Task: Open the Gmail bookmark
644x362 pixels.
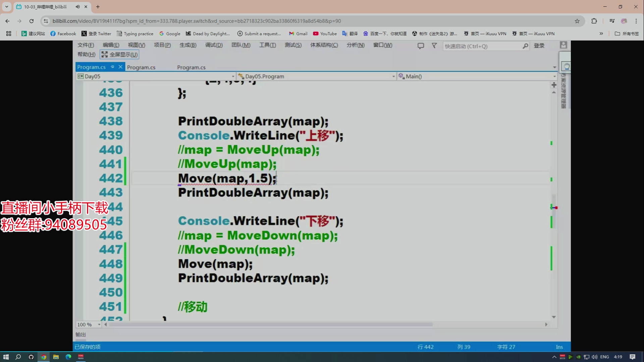Action: pyautogui.click(x=298, y=34)
